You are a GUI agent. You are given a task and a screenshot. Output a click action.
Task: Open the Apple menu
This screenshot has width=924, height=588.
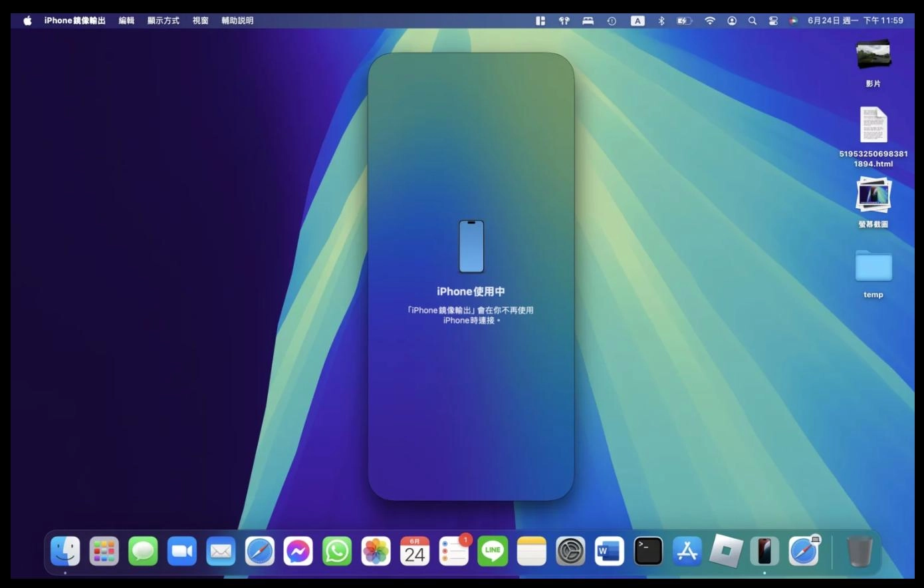pos(27,21)
